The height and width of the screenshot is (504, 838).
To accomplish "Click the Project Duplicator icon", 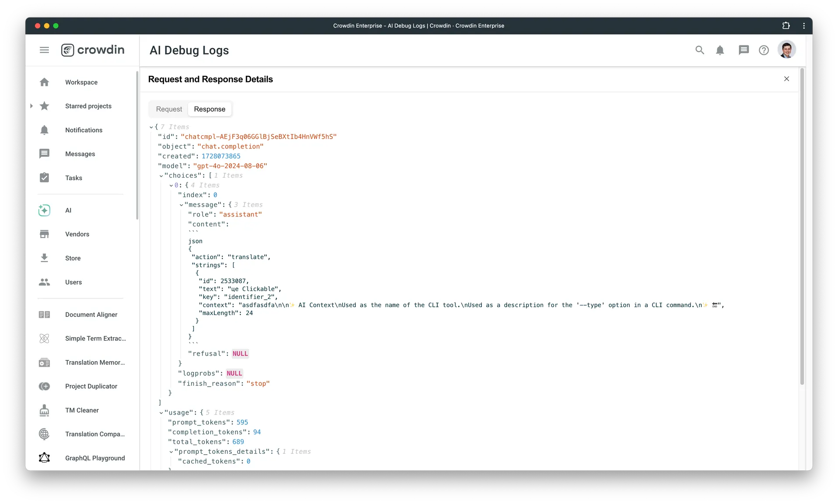I will [44, 386].
